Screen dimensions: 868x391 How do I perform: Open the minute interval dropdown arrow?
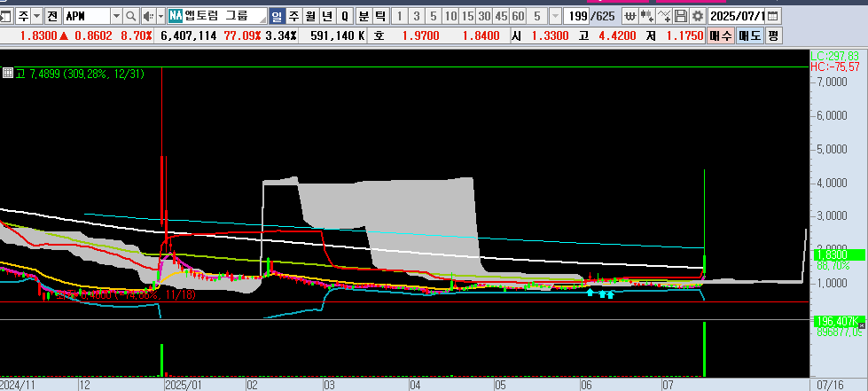(555, 16)
